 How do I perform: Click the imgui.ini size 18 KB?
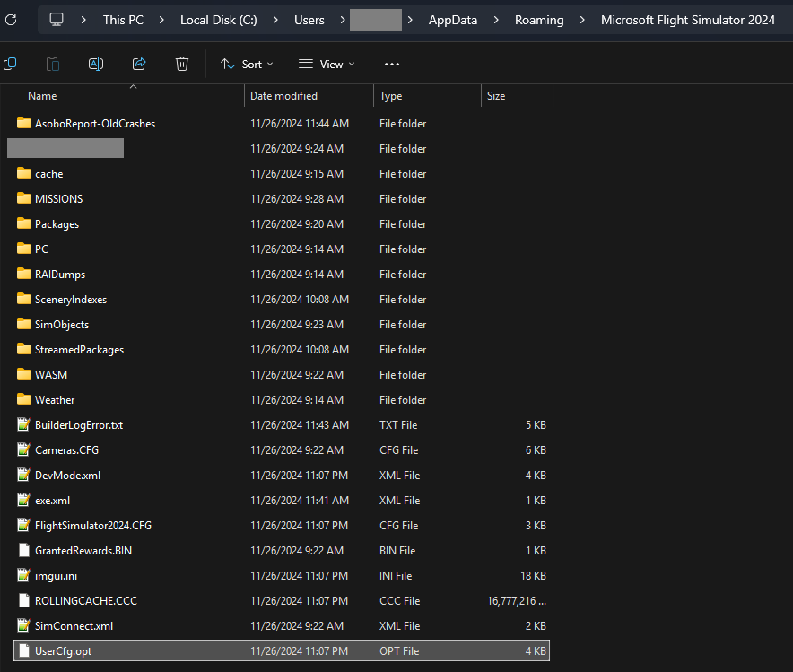[x=533, y=575]
